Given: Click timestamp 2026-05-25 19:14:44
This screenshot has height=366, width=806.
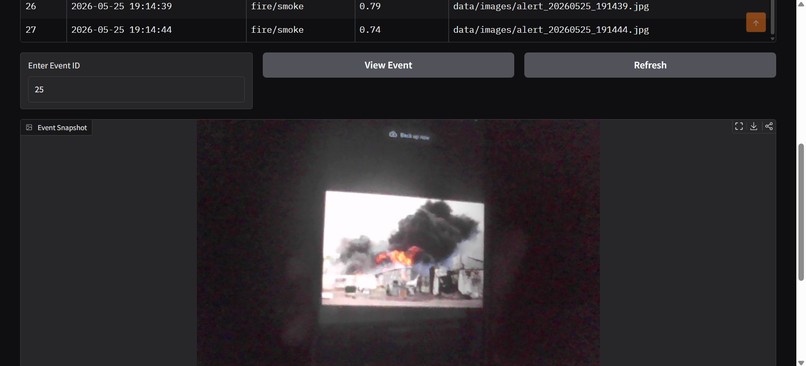Looking at the screenshot, I should tap(121, 30).
